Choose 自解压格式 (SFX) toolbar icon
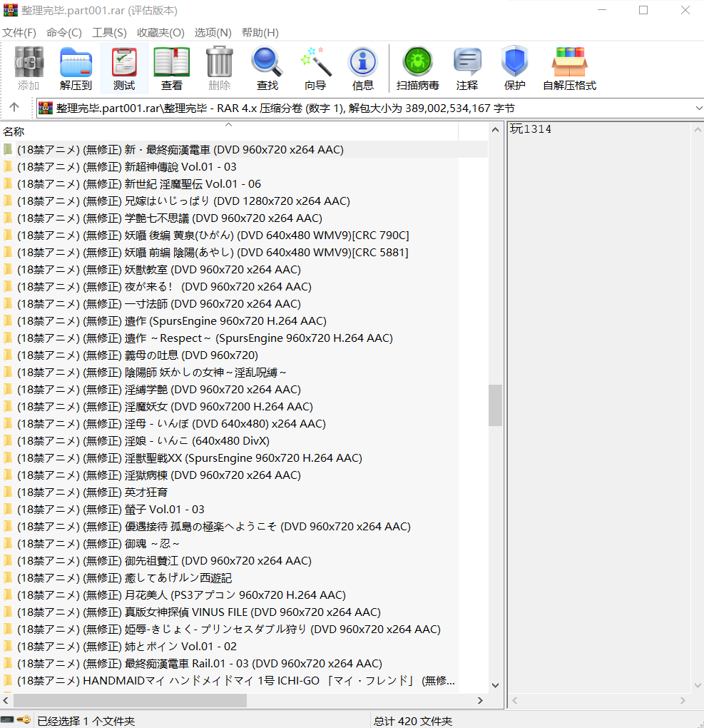The height and width of the screenshot is (728, 704). (x=569, y=69)
